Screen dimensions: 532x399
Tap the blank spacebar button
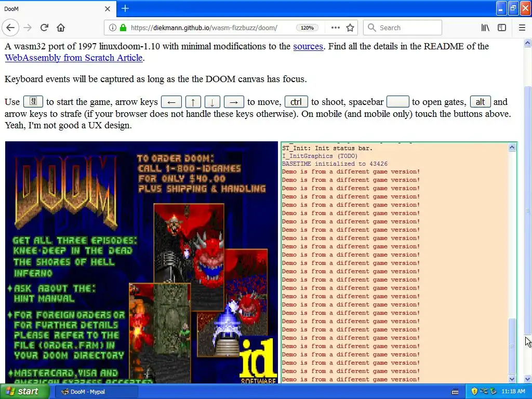click(x=397, y=102)
